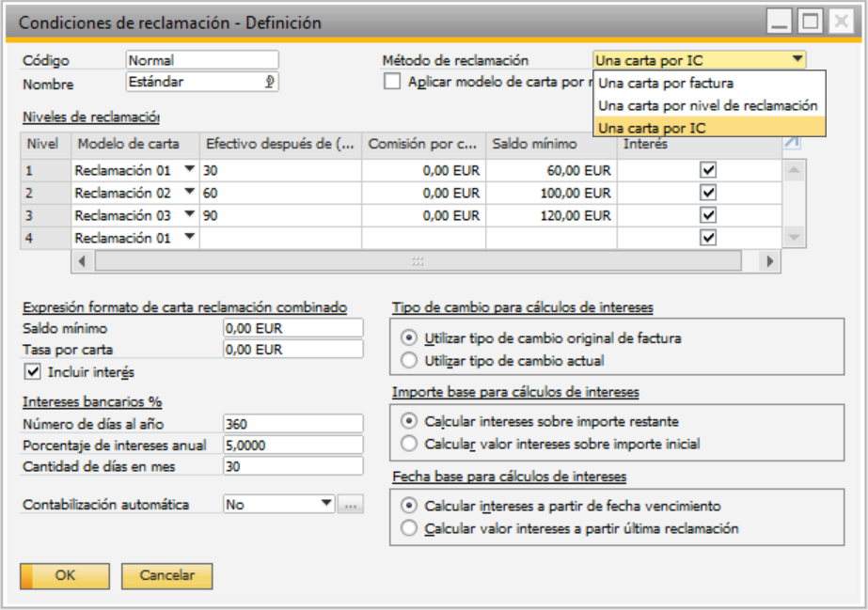Image resolution: width=868 pixels, height=610 pixels.
Task: Click the Modelo de carta column header
Action: tap(135, 145)
